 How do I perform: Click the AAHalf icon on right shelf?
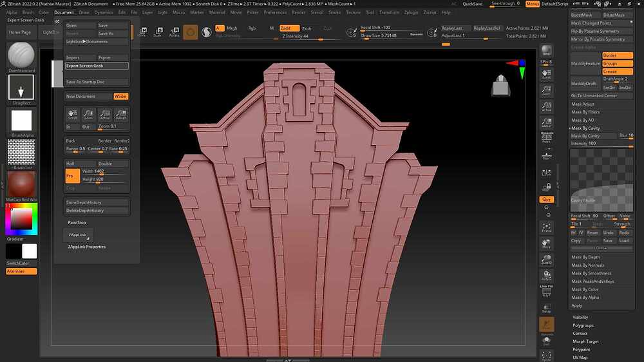click(546, 122)
